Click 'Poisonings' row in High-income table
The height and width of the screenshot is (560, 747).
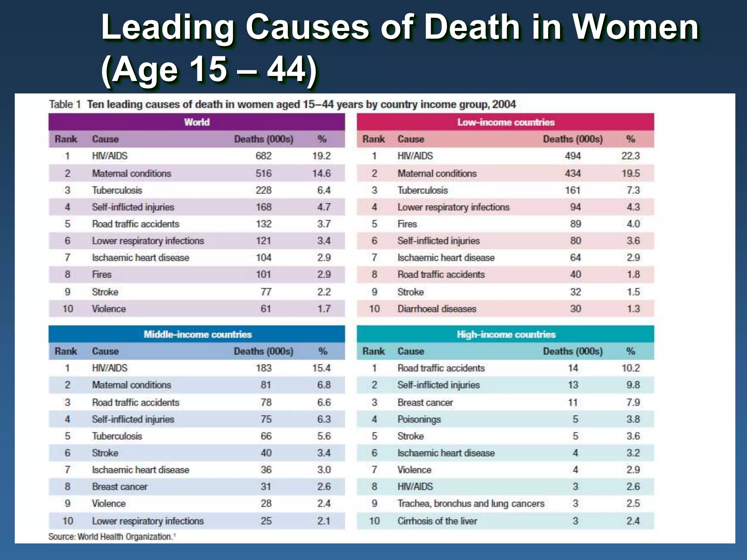(x=419, y=419)
